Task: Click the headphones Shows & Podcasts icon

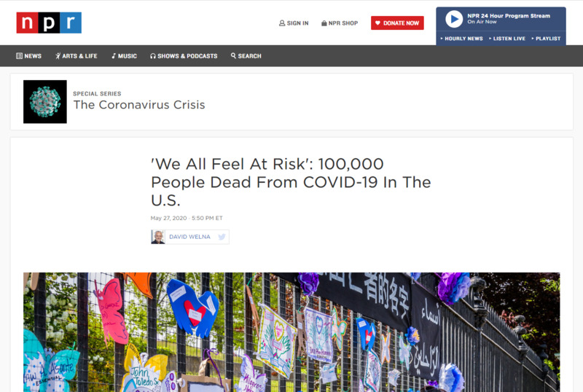Action: (x=153, y=56)
